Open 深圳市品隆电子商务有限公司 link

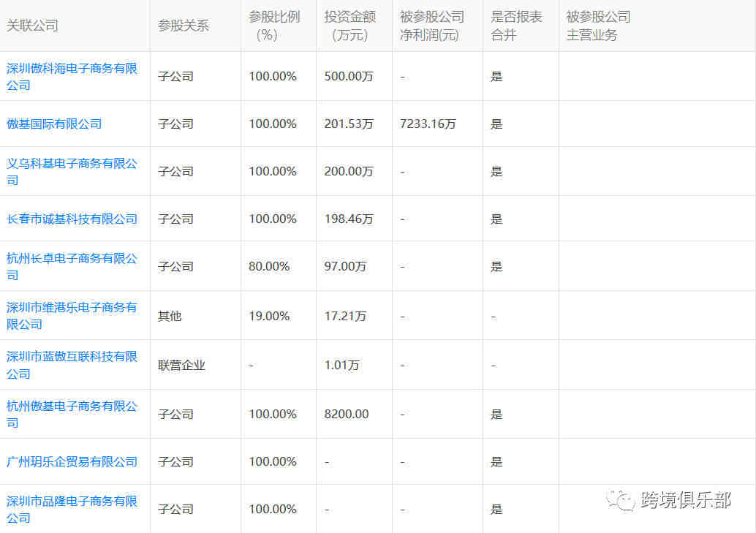pyautogui.click(x=72, y=510)
